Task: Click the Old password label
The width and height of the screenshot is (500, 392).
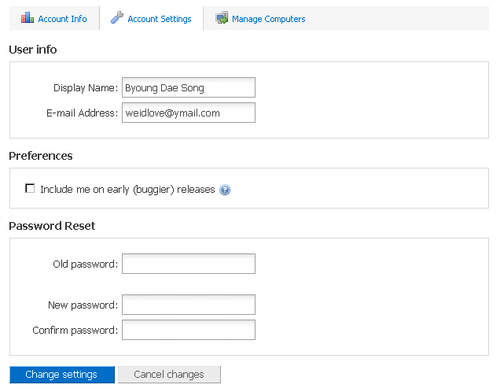Action: (85, 264)
